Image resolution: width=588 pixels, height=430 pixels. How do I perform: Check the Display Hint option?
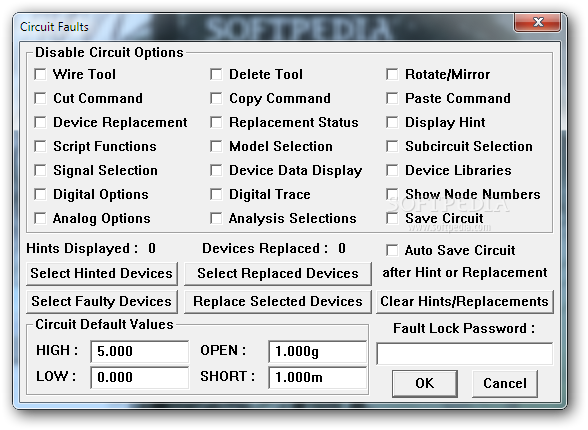tap(392, 122)
